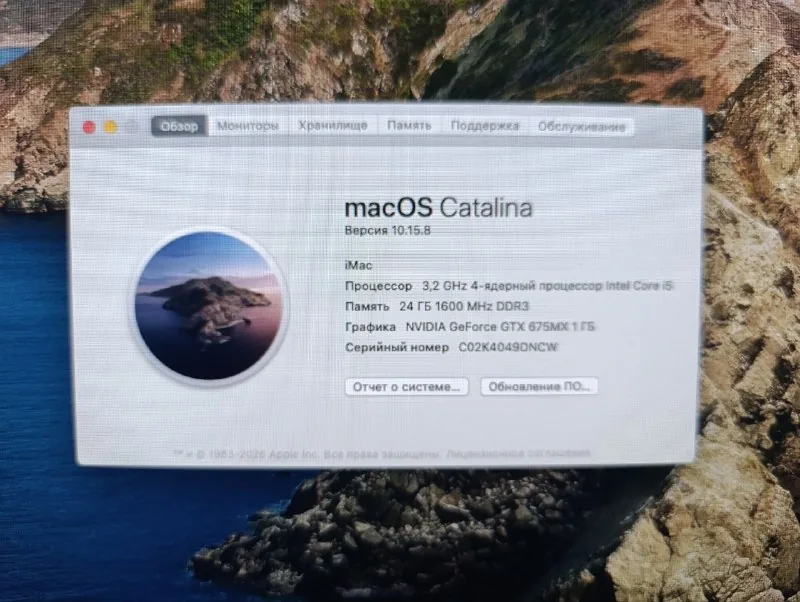Switch to the Обзор tab

pyautogui.click(x=180, y=126)
